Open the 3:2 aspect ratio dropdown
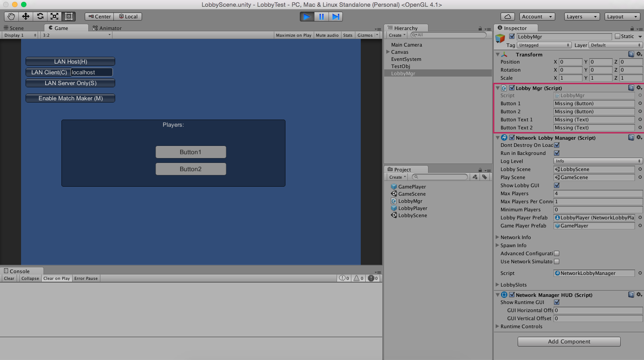644x360 pixels. [x=76, y=35]
